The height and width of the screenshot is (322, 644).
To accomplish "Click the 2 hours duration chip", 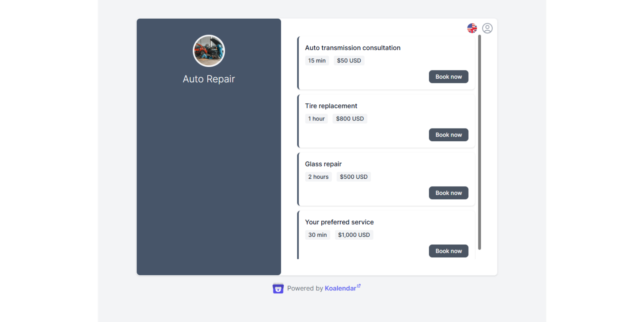I will click(318, 176).
